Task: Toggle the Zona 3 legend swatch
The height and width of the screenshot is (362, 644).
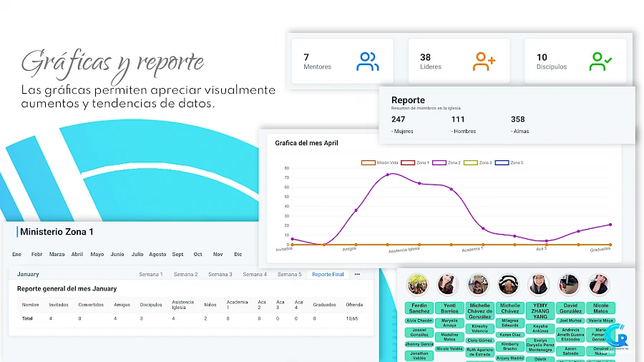Action: [x=470, y=163]
